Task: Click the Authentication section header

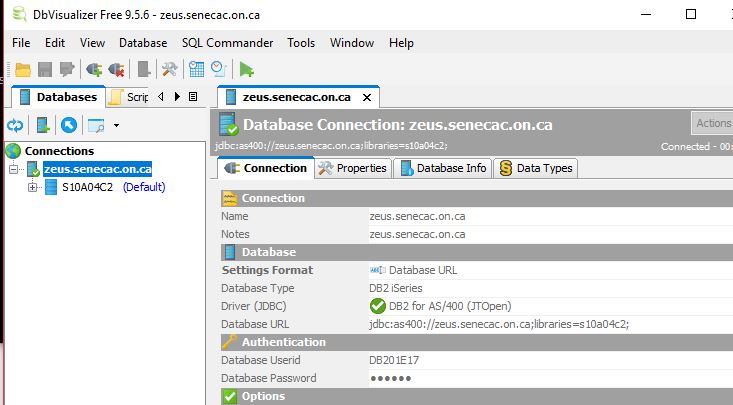Action: [477, 342]
